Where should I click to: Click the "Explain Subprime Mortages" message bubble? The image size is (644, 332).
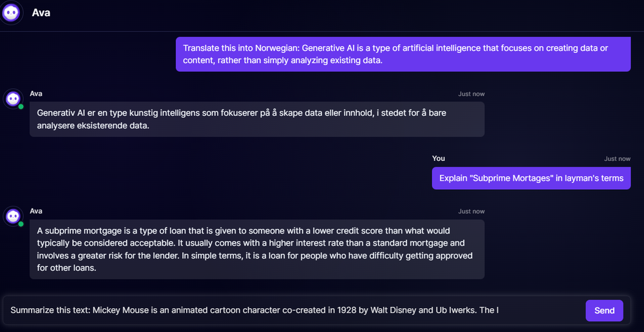531,178
